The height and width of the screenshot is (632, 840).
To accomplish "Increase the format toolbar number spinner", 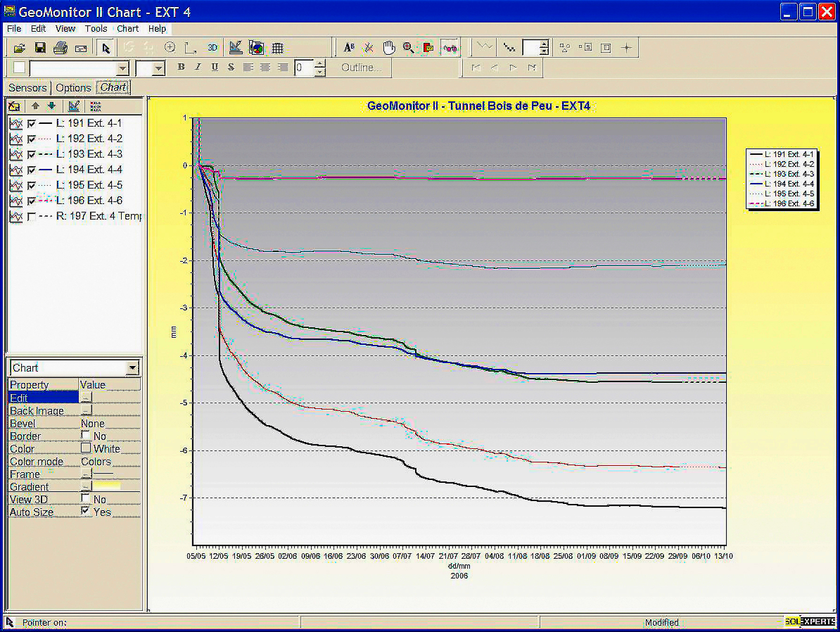I will [319, 64].
